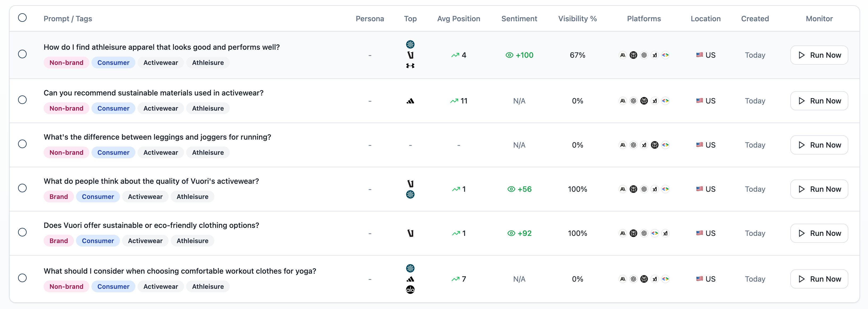Select the athleisure apparel prompt row checkbox
The height and width of the screenshot is (309, 868).
[22, 54]
